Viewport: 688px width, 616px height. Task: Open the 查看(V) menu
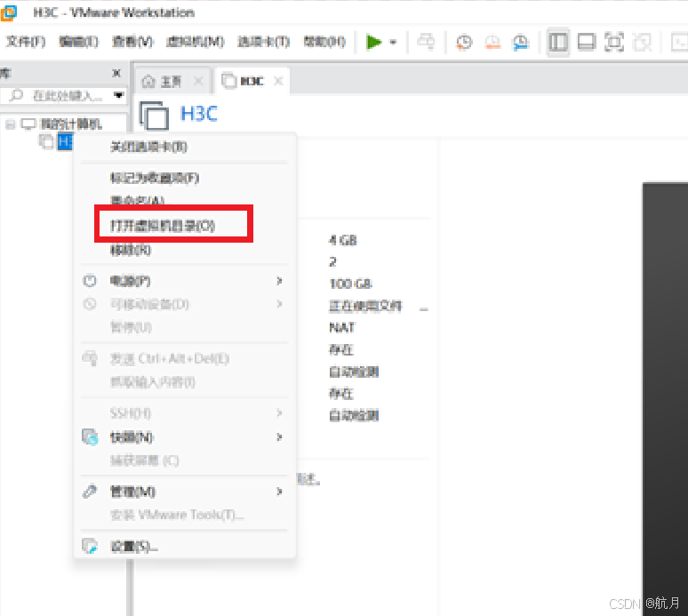point(132,42)
